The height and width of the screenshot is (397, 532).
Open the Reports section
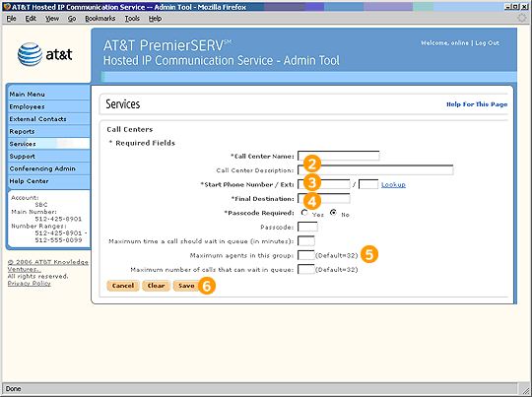[49, 131]
